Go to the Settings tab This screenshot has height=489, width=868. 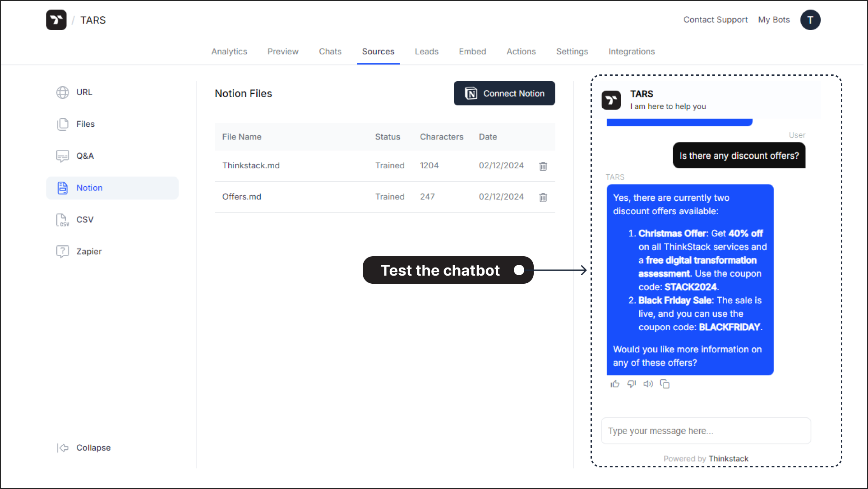572,51
